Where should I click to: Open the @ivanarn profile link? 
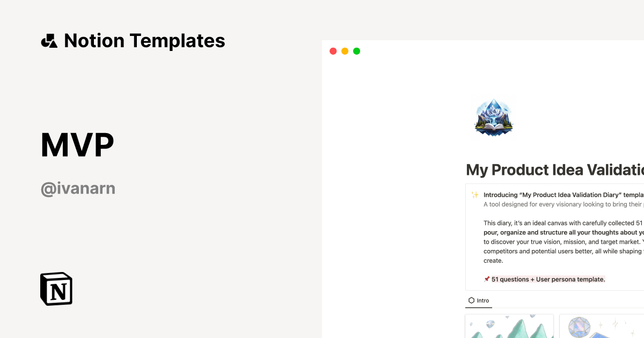coord(78,188)
